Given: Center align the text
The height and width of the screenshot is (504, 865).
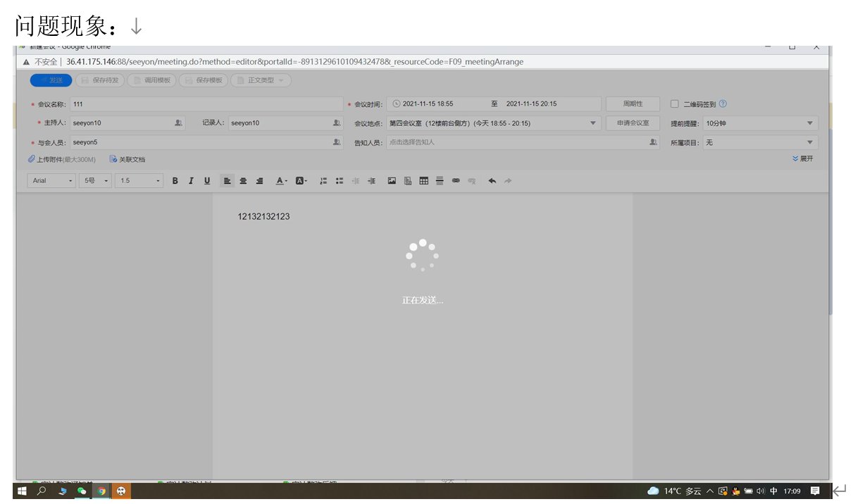Looking at the screenshot, I should (x=243, y=181).
